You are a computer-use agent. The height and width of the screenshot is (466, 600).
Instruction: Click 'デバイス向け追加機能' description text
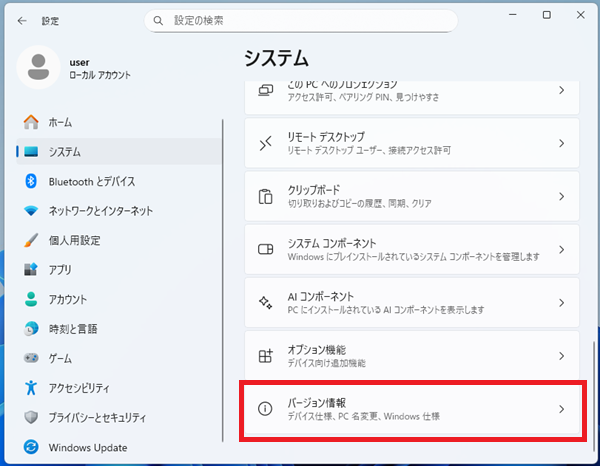[x=326, y=363]
